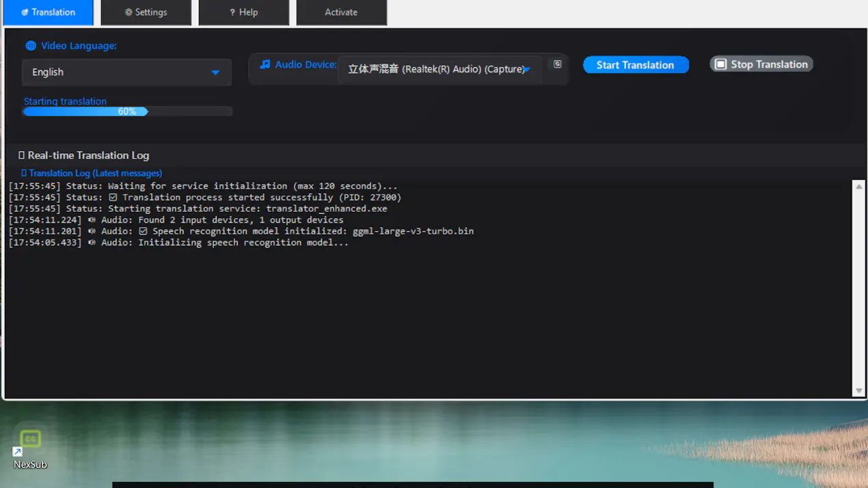Image resolution: width=868 pixels, height=488 pixels.
Task: Click the stop square icon in Stop Translation
Action: pyautogui.click(x=720, y=64)
